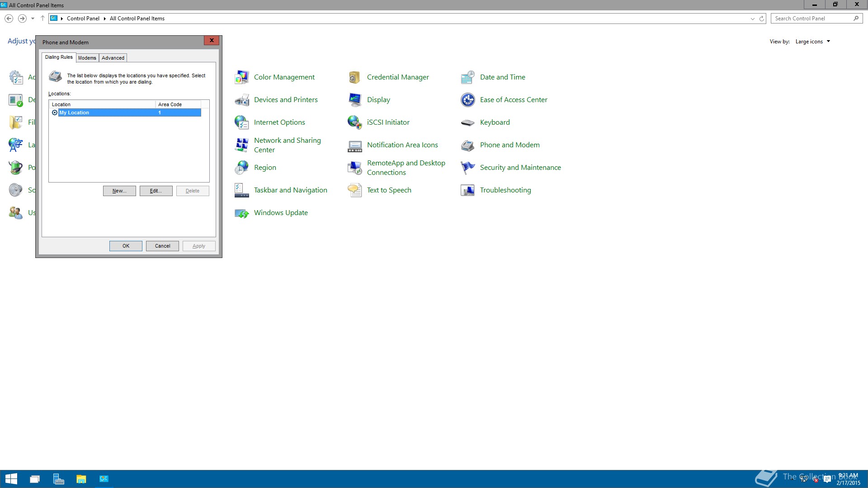Switch to the Advanced tab
This screenshot has height=488, width=868.
point(113,58)
